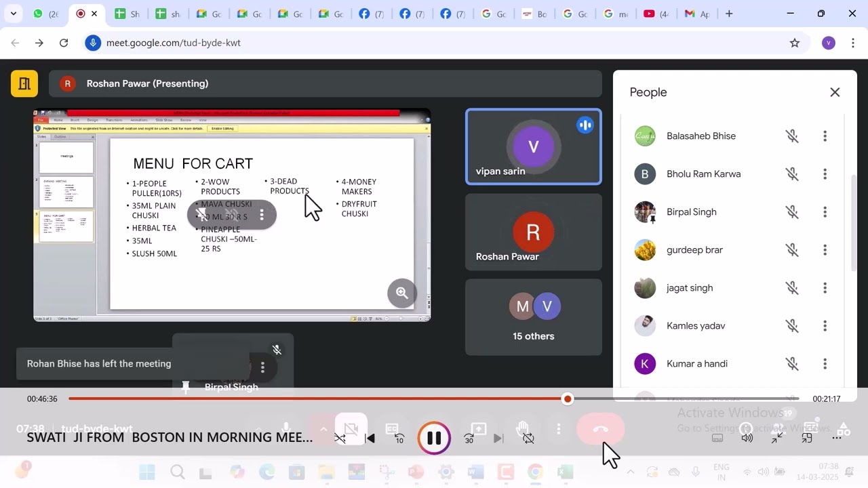The image size is (868, 488).
Task: Switch to the YouTube browser tab
Action: [x=657, y=14]
